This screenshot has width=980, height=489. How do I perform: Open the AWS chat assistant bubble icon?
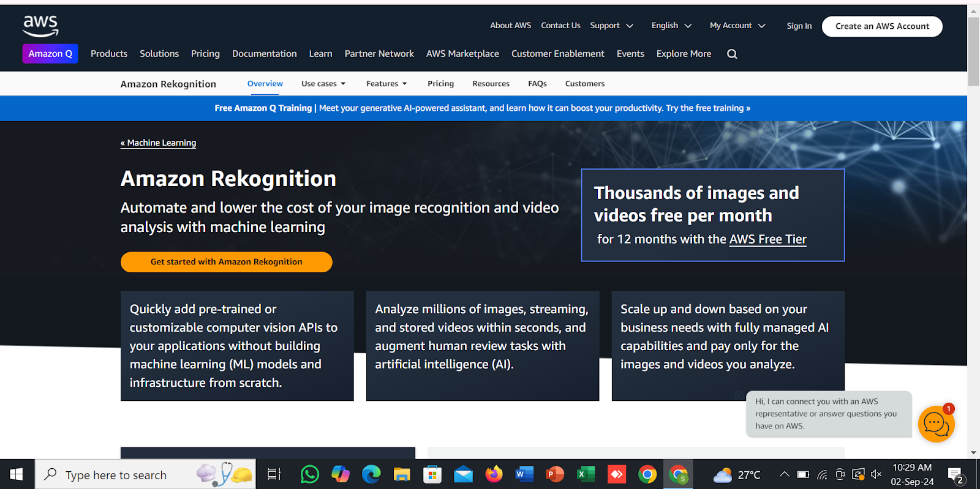(936, 424)
